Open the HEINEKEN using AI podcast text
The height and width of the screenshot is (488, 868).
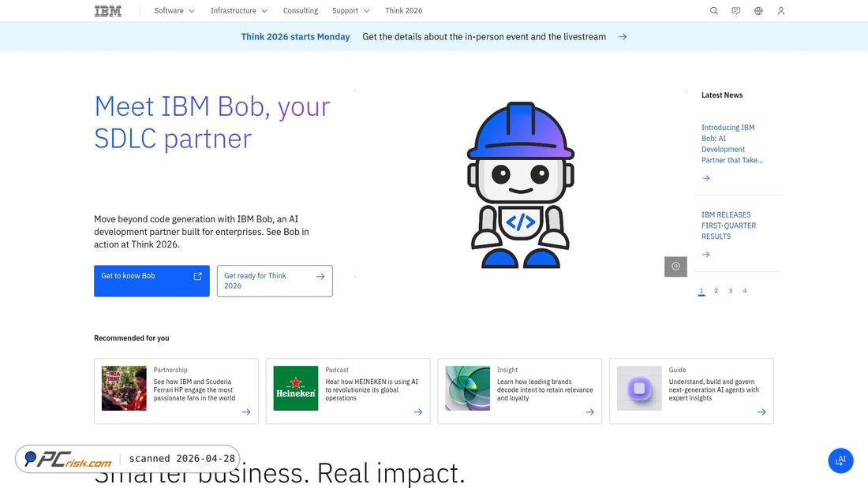[x=372, y=390]
